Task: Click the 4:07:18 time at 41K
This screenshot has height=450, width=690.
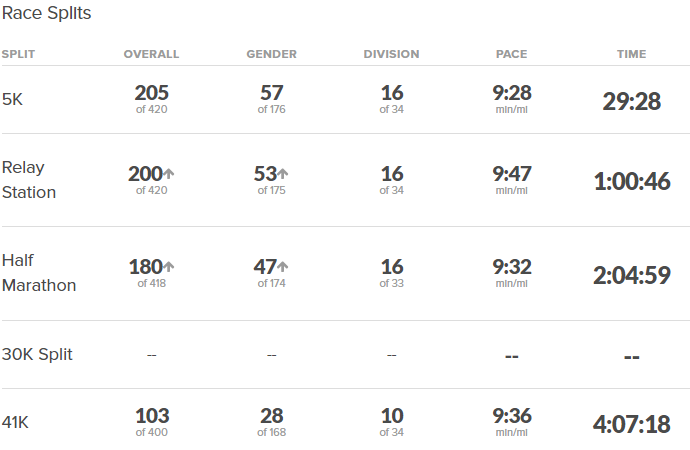Action: click(631, 424)
